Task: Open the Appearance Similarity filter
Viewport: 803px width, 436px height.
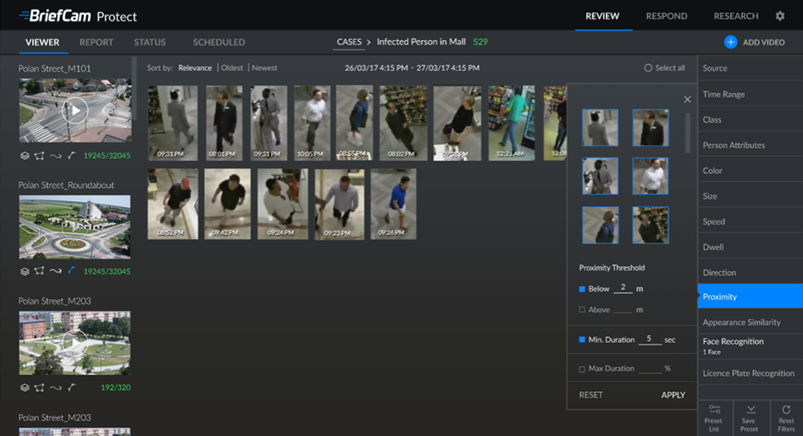Action: coord(750,322)
